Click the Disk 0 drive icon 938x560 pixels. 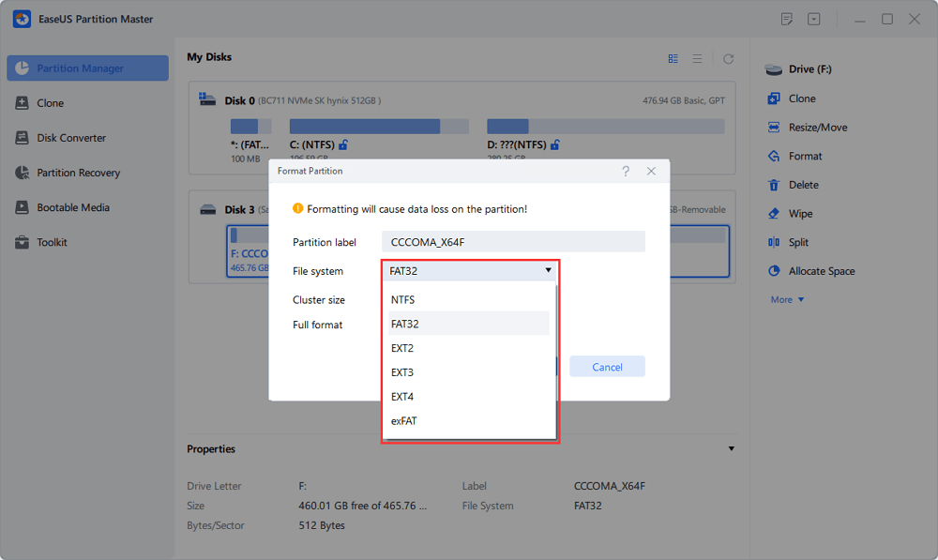tap(207, 99)
